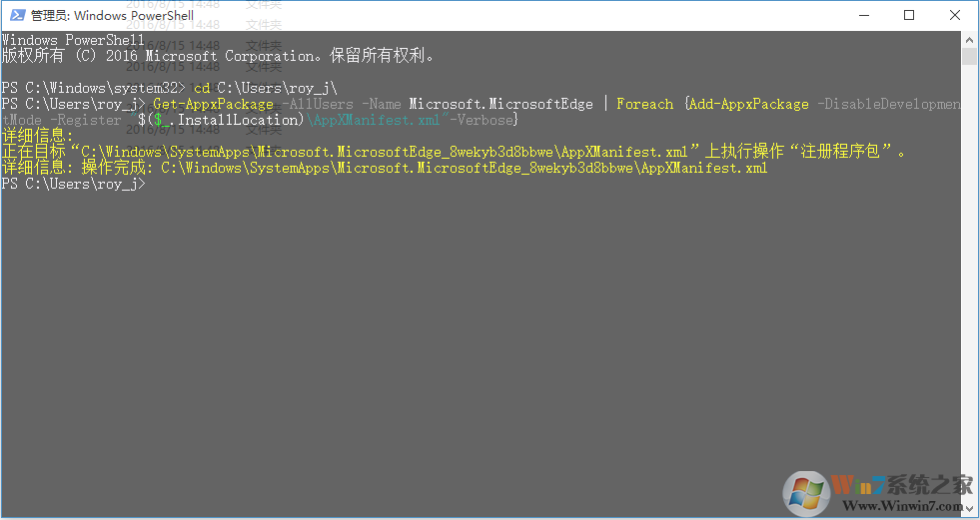Close the Administrator PowerShell window

point(955,15)
